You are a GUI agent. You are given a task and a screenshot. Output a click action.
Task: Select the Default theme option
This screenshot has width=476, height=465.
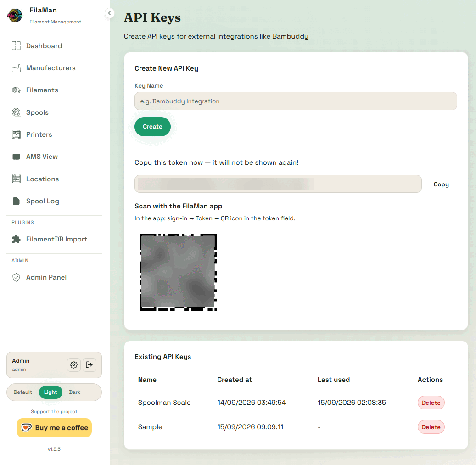(x=23, y=392)
